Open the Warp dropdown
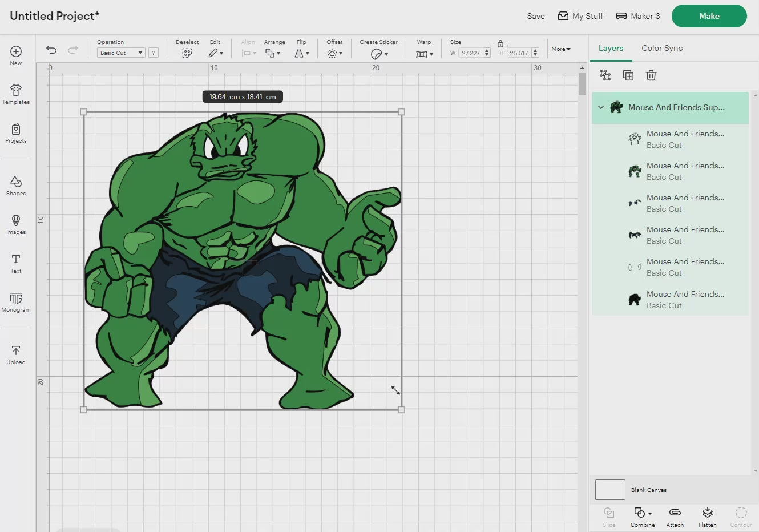The height and width of the screenshot is (532, 759). (424, 54)
